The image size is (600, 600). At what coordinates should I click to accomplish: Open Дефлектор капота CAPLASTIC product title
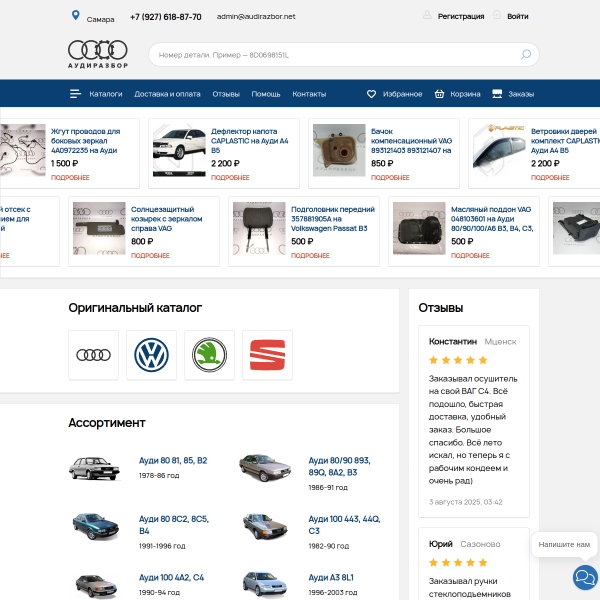click(250, 141)
